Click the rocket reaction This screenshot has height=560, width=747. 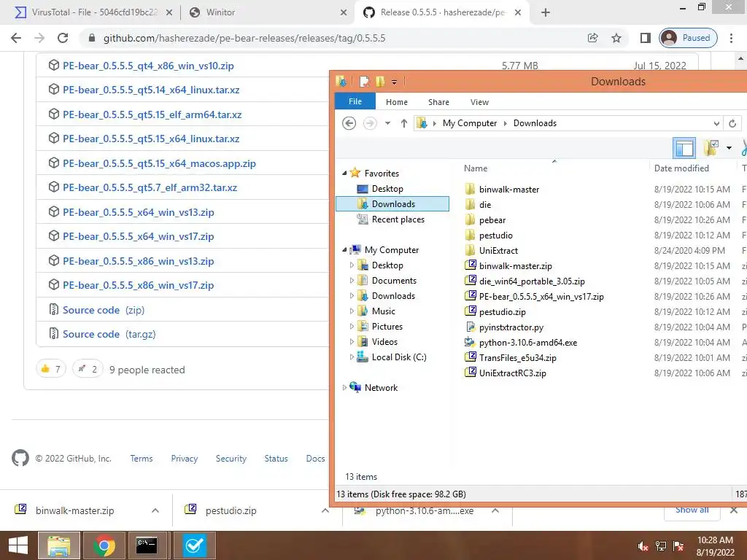coord(88,368)
